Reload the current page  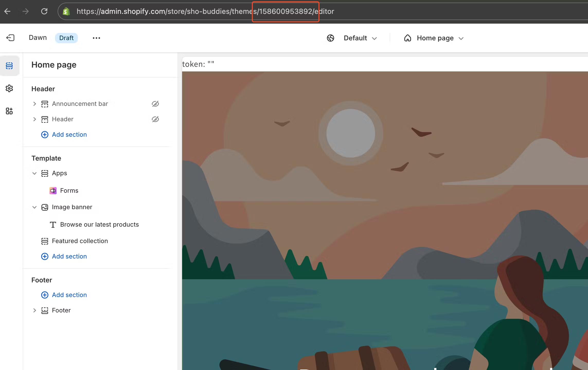[44, 11]
